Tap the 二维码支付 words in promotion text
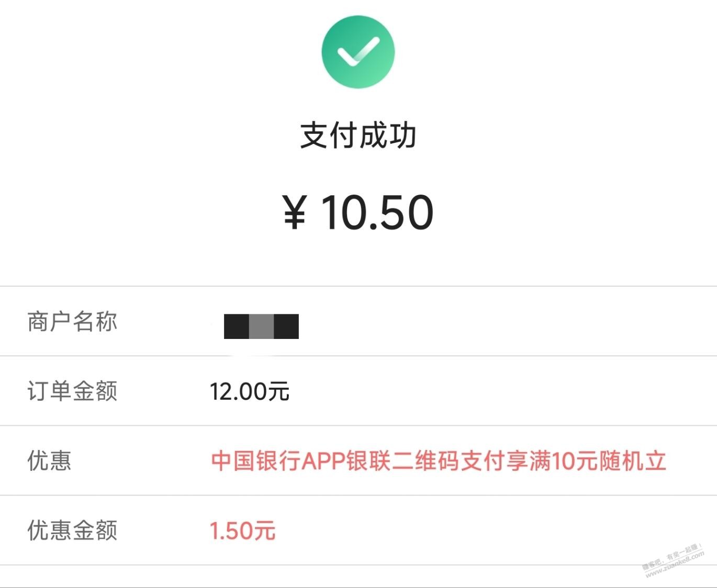Viewport: 717px width, 588px height. pos(449,461)
